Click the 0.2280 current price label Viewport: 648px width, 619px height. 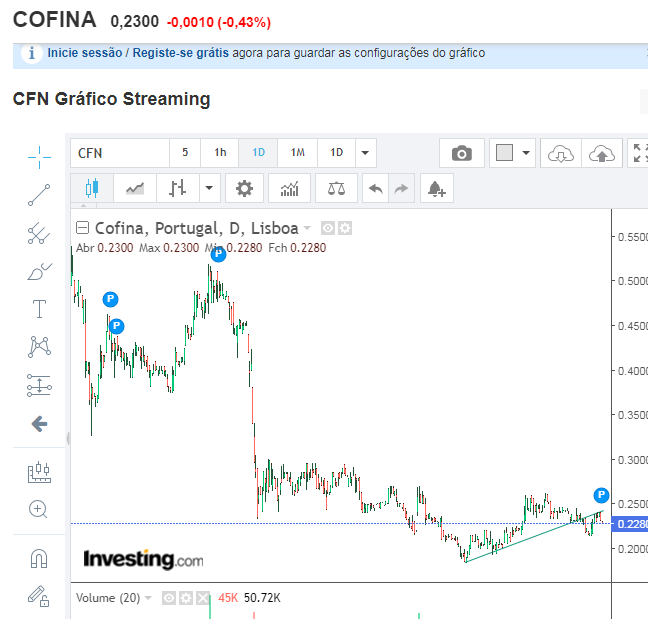tap(630, 524)
